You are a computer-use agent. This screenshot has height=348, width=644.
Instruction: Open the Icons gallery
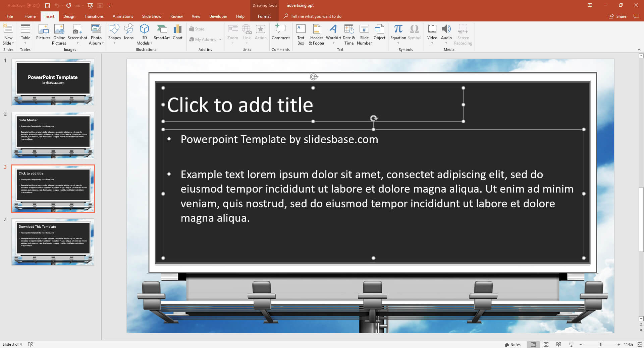128,32
